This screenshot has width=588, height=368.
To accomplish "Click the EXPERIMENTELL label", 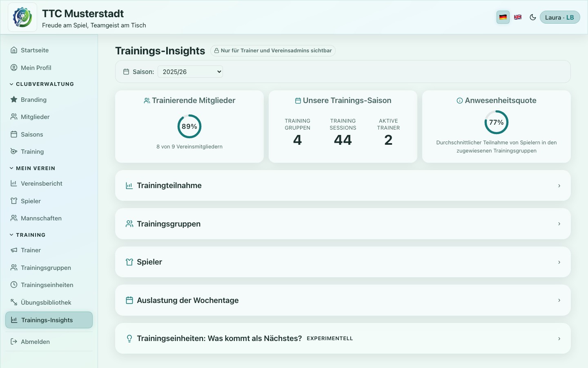I will (330, 339).
